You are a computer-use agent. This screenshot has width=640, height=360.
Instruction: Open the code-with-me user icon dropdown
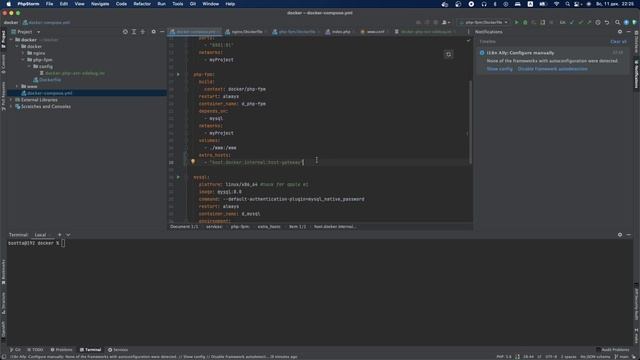tap(446, 22)
